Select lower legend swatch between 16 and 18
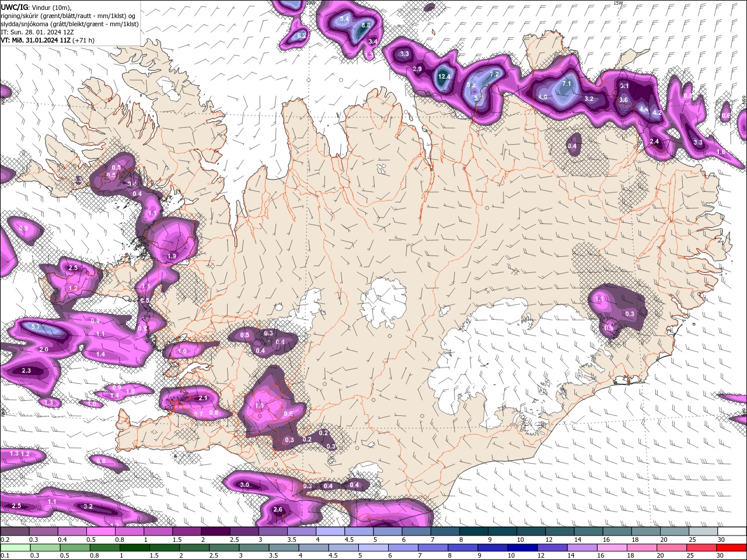 pos(613,547)
